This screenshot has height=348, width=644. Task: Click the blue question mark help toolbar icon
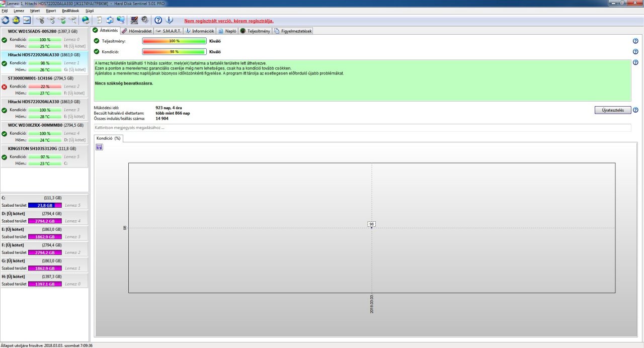point(158,20)
